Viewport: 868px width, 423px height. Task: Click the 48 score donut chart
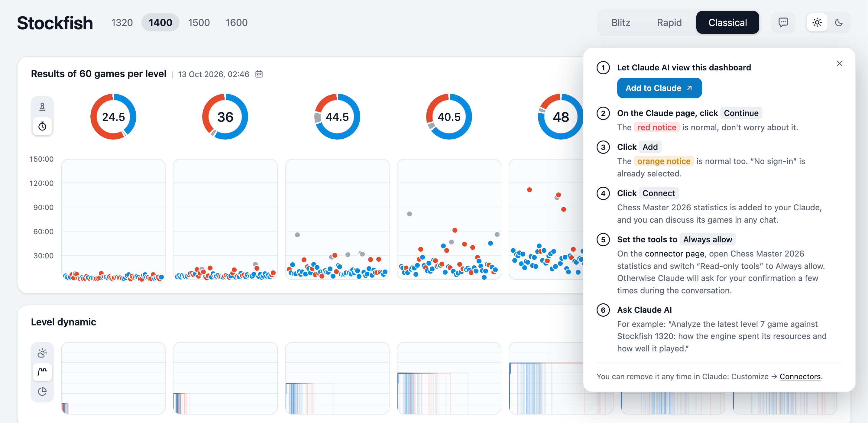(x=560, y=117)
